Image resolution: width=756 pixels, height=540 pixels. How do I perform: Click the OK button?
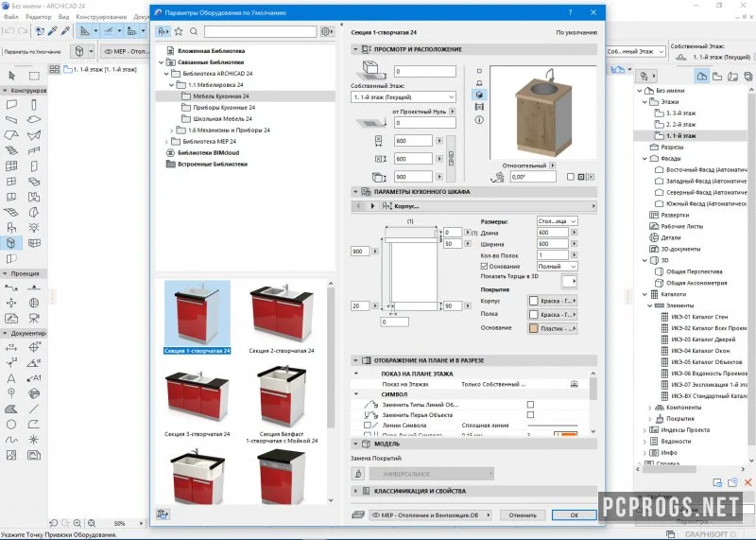coord(574,514)
